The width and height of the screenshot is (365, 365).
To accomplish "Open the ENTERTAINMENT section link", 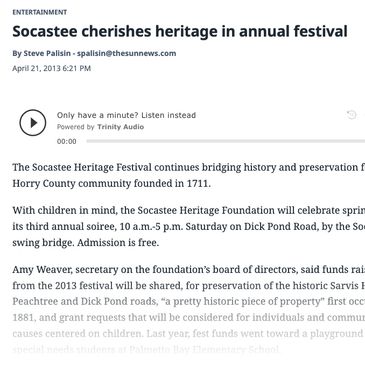I will [x=40, y=12].
